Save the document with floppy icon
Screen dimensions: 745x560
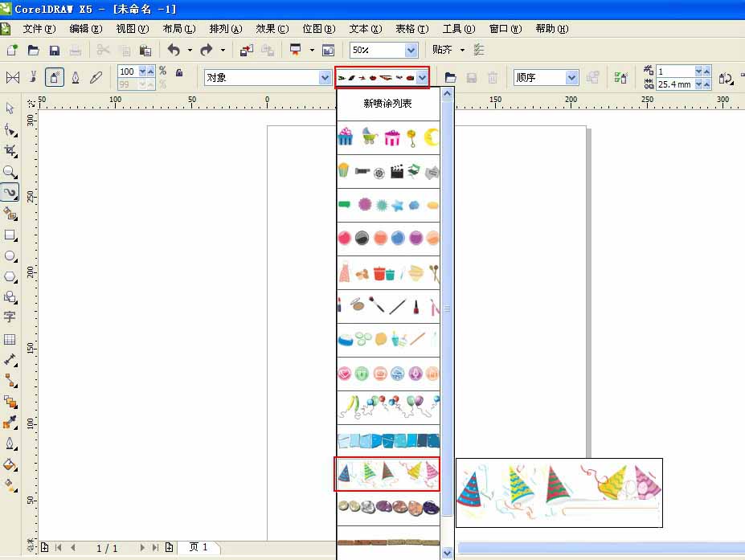tap(54, 50)
